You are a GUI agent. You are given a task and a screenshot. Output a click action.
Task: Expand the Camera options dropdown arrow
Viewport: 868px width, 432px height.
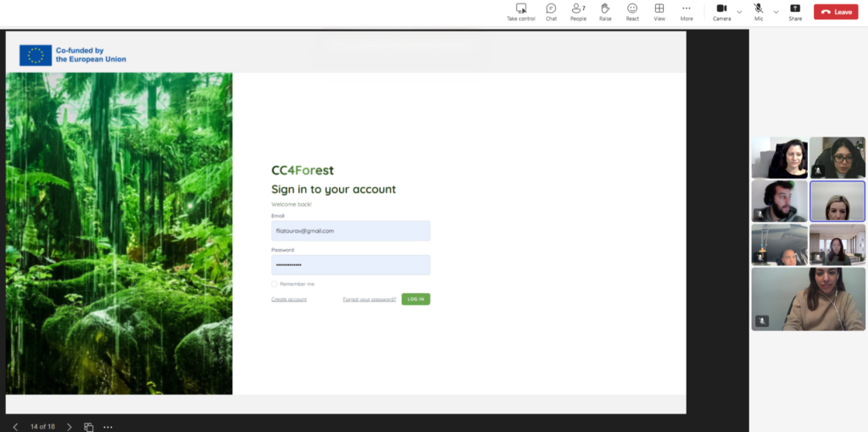739,12
